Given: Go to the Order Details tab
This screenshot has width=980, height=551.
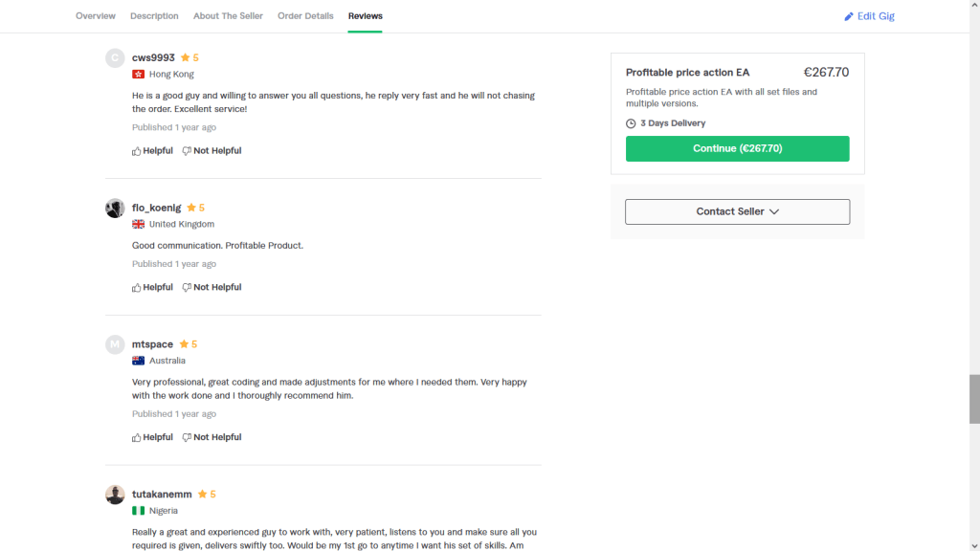Looking at the screenshot, I should [x=305, y=16].
